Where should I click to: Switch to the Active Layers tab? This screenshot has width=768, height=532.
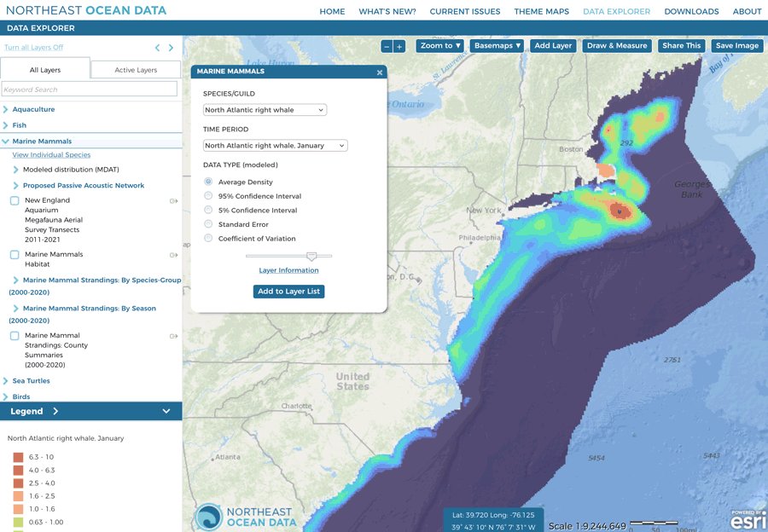tap(136, 70)
